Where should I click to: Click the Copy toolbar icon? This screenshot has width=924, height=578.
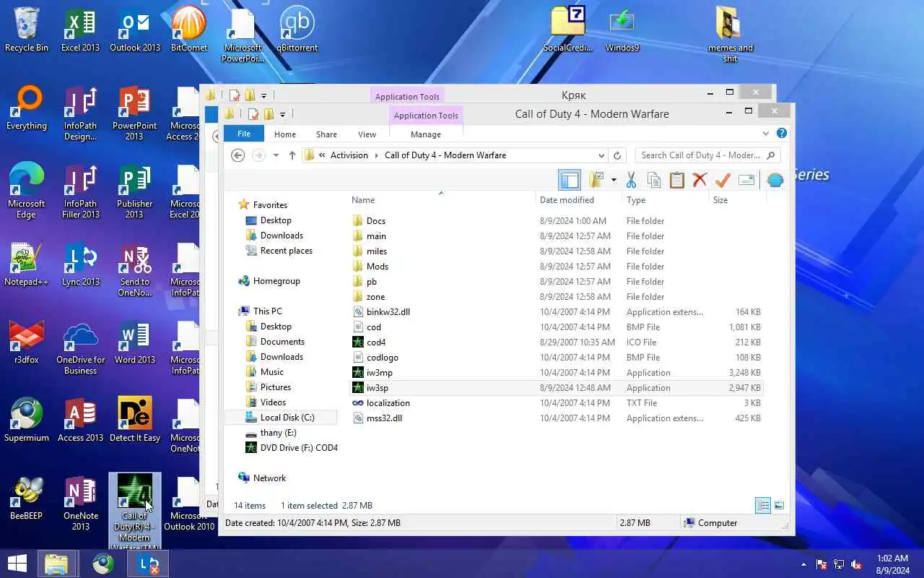(654, 180)
